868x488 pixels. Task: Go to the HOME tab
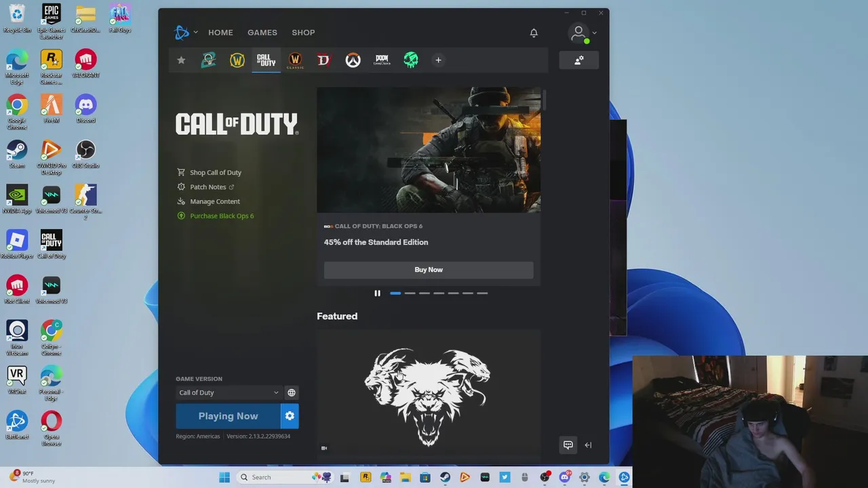[x=220, y=33]
